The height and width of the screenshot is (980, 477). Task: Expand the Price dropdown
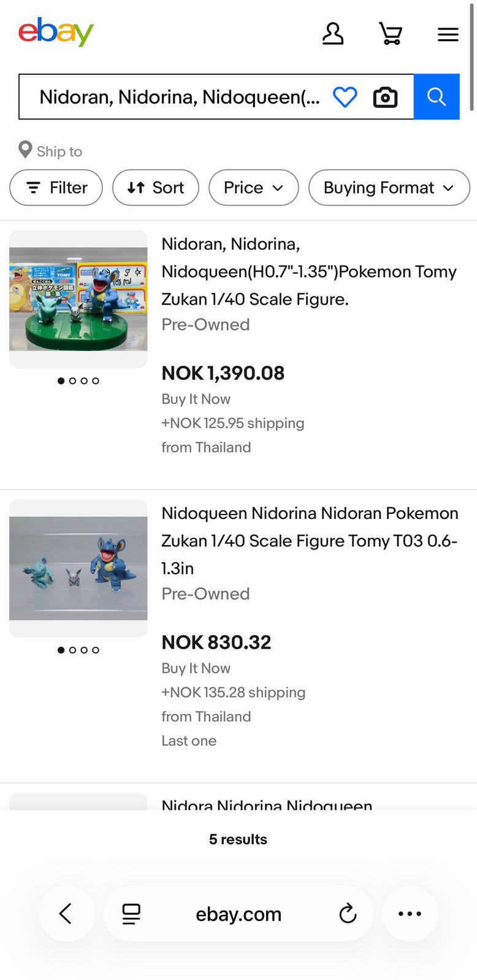(x=254, y=187)
